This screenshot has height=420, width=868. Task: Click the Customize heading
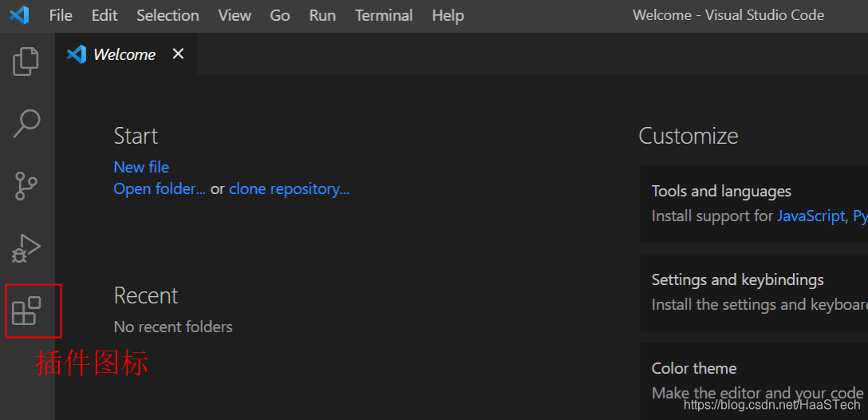point(688,136)
